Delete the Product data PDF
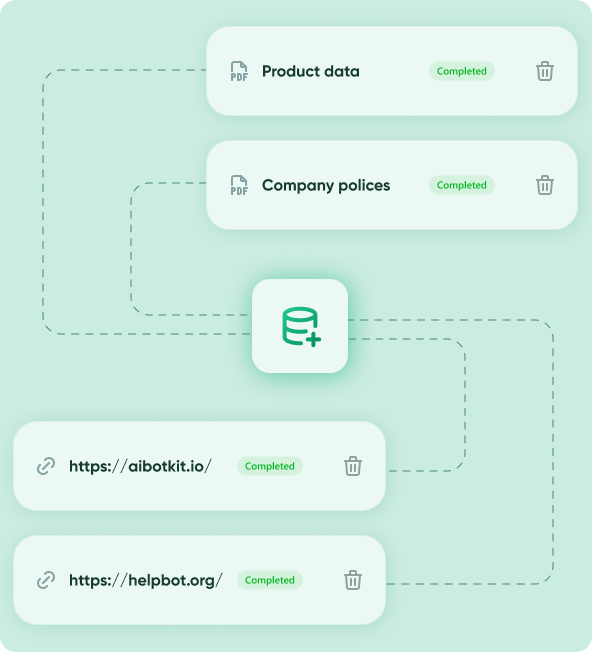592x652 pixels. 544,71
